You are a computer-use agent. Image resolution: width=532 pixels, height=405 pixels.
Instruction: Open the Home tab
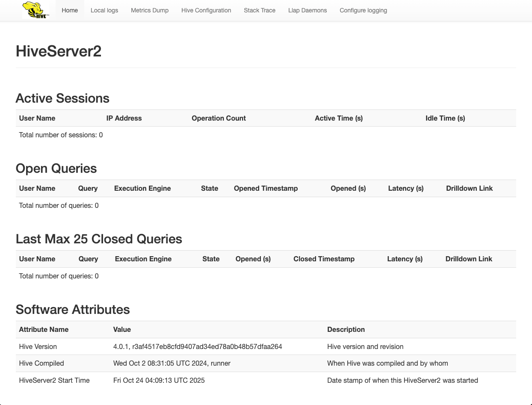(70, 10)
